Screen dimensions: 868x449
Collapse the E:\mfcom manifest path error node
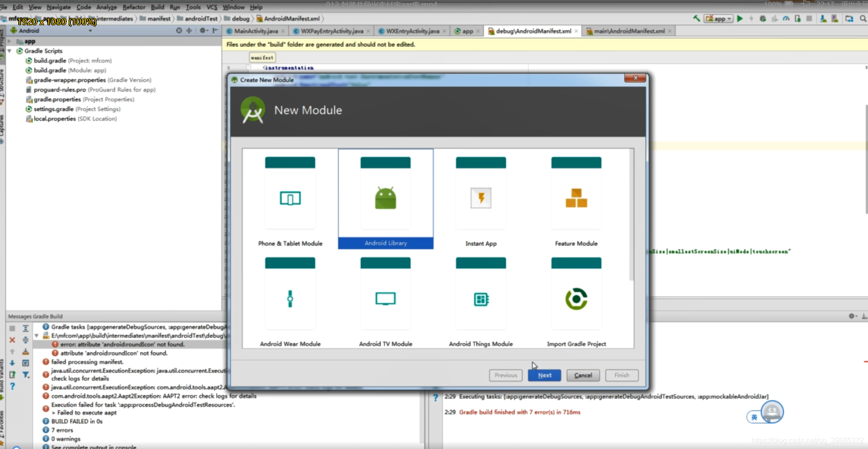(x=36, y=336)
